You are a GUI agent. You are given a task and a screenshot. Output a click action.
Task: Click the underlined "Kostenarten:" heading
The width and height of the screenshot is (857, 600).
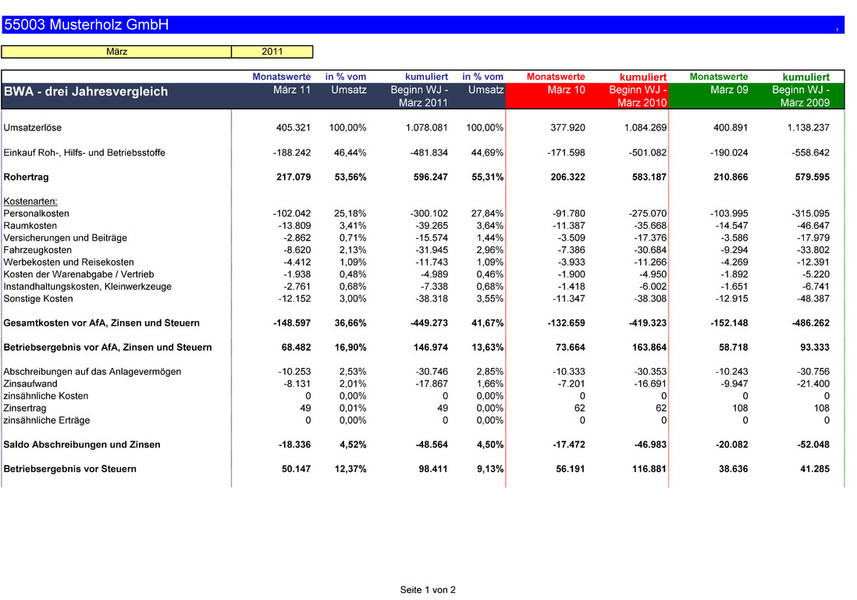(30, 201)
